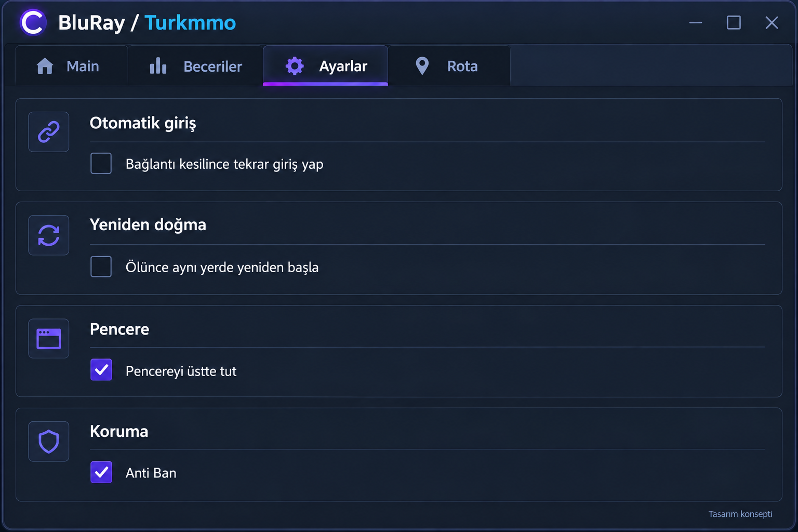Viewport: 798px width, 532px height.
Task: Click the window icon beside Pencere
Action: [49, 339]
